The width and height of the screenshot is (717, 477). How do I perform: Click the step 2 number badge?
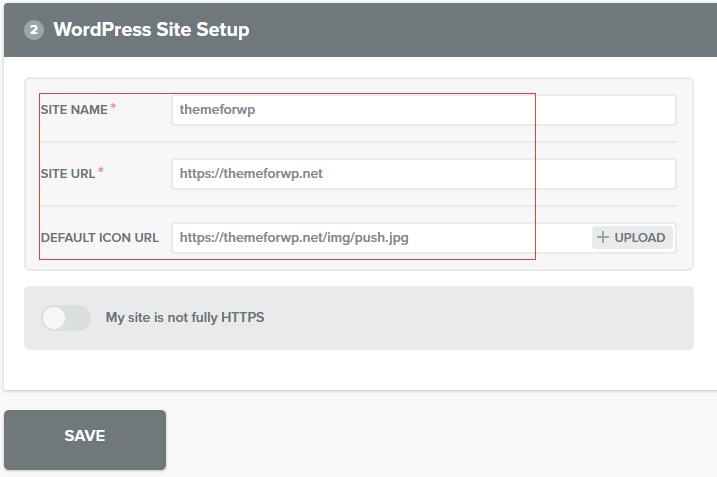(x=34, y=30)
